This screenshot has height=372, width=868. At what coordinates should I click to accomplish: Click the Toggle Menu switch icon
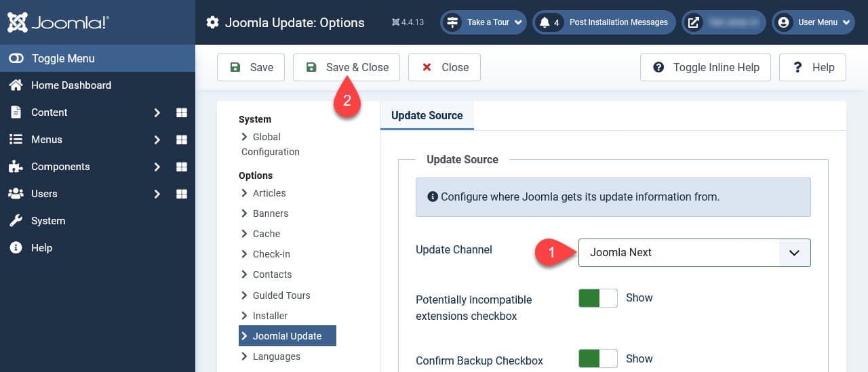[x=16, y=58]
